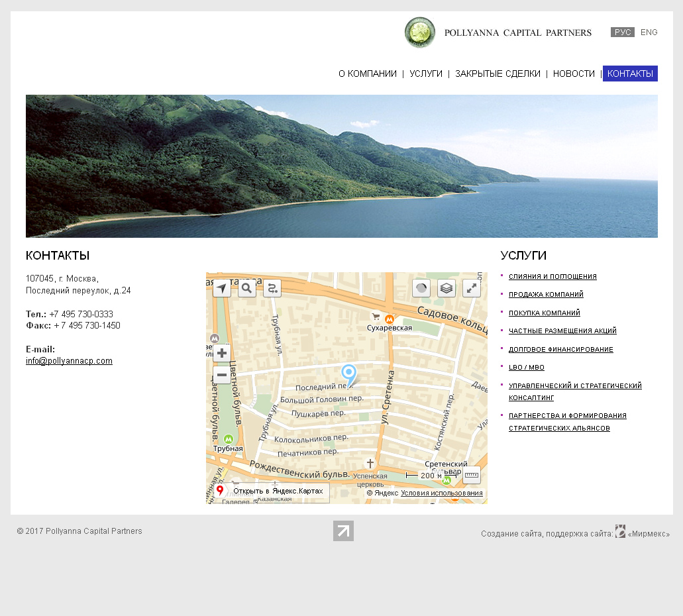Image resolution: width=683 pixels, height=616 pixels.
Task: Toggle the map traffic indicator button
Action: (421, 288)
